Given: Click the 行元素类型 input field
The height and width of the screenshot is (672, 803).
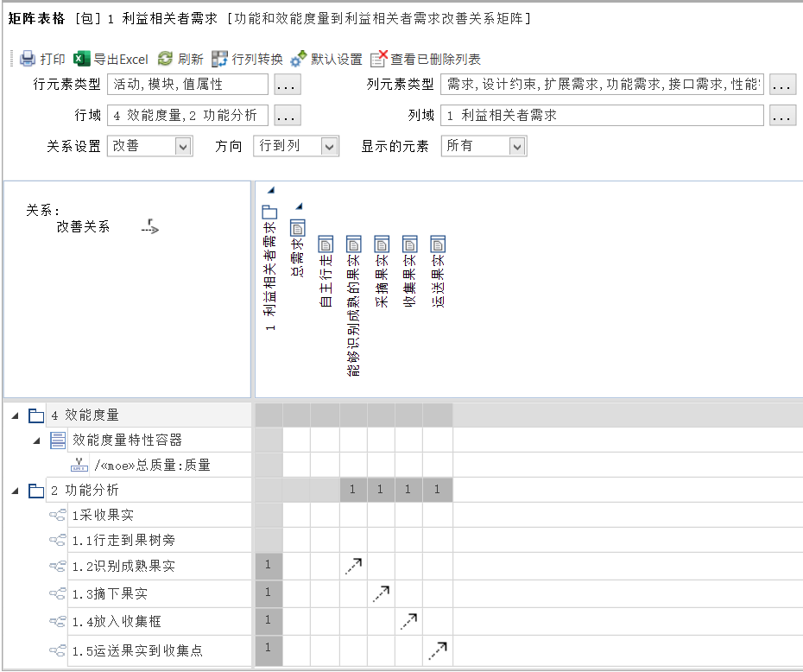Looking at the screenshot, I should click(x=187, y=85).
